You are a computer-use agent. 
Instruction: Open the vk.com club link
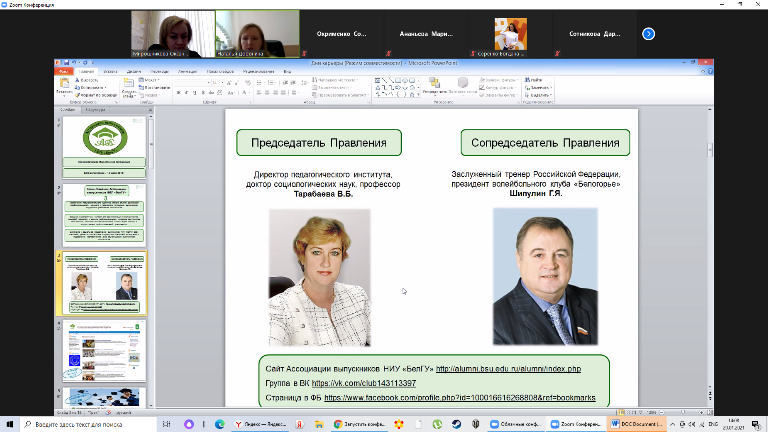[x=363, y=383]
